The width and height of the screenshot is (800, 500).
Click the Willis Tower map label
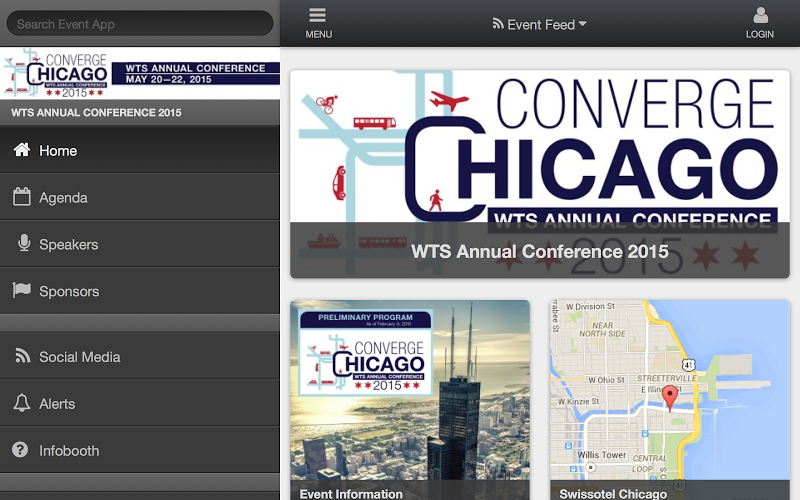(602, 455)
